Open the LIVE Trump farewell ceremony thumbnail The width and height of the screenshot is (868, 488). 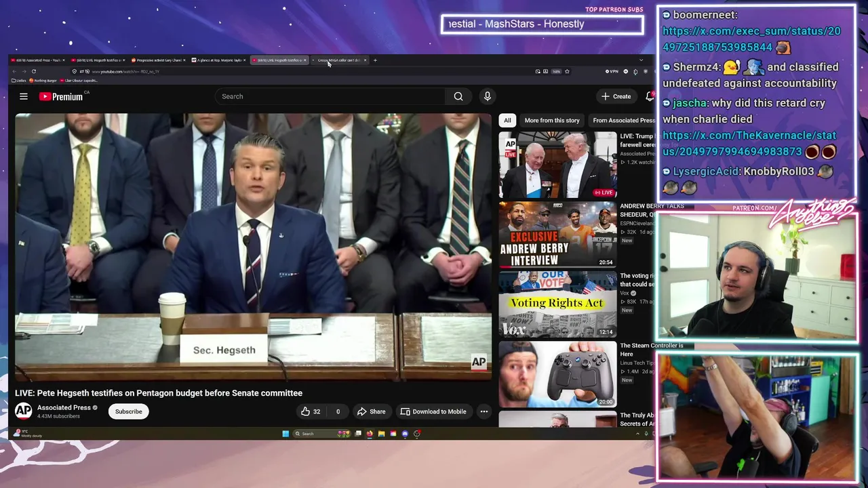[557, 165]
